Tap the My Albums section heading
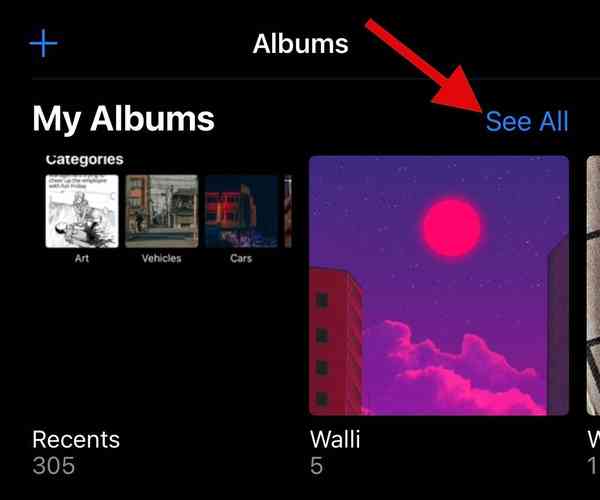 123,119
